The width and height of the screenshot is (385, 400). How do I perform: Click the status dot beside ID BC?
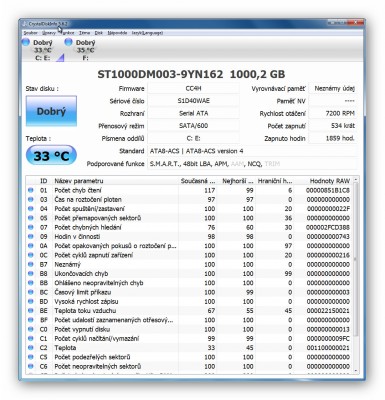[x=31, y=292]
